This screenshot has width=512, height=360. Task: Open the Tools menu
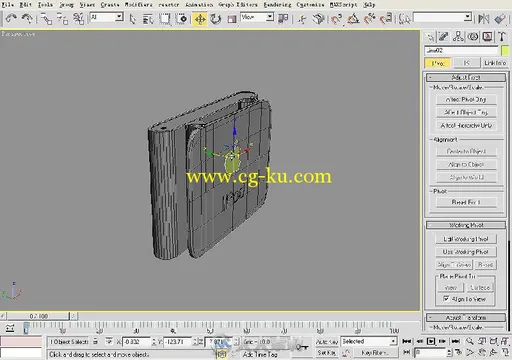(x=45, y=5)
